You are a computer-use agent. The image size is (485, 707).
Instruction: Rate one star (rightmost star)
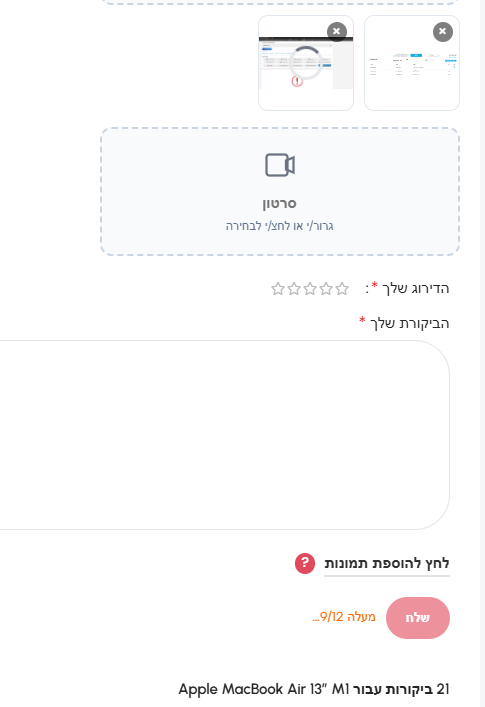pos(342,289)
